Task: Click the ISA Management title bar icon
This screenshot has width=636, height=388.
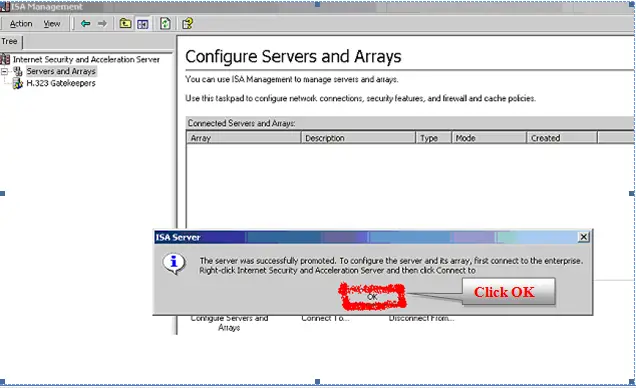Action: pyautogui.click(x=5, y=7)
